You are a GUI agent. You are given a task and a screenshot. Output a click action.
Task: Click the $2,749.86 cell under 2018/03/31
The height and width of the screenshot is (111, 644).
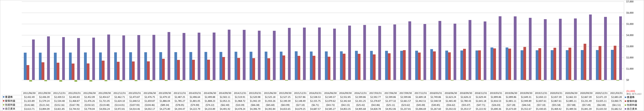click(436, 97)
